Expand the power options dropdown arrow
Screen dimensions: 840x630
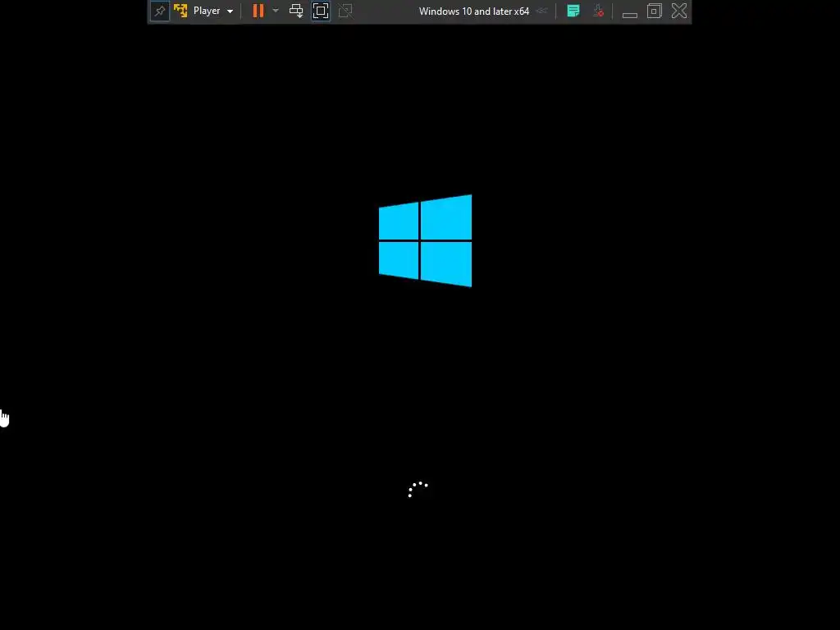point(276,11)
